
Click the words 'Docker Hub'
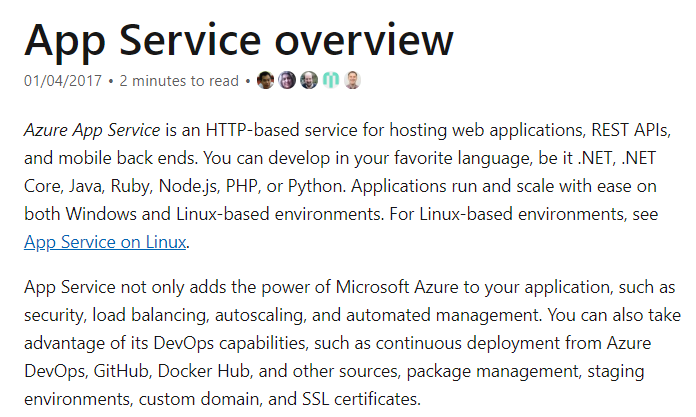(x=204, y=371)
